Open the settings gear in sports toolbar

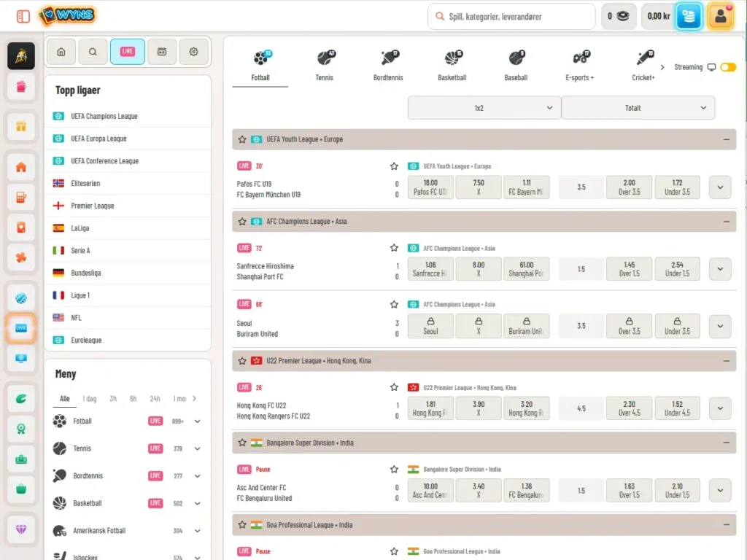[x=193, y=52]
